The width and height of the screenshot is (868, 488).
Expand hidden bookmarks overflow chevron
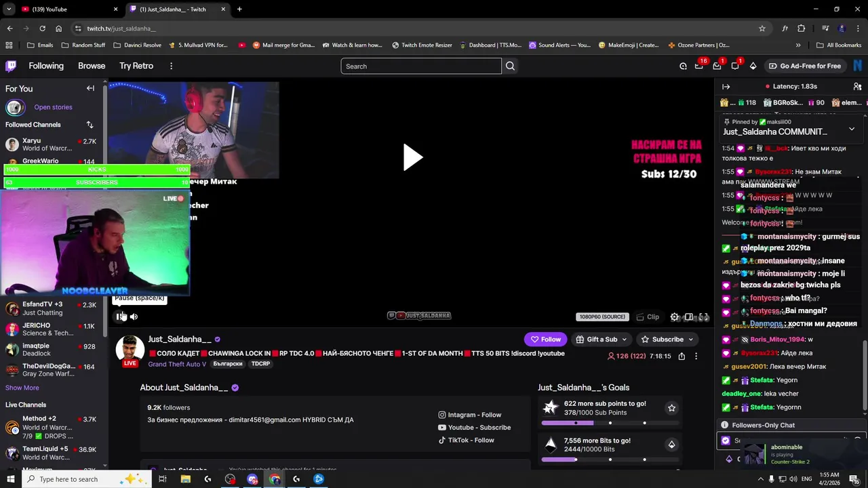pyautogui.click(x=798, y=45)
